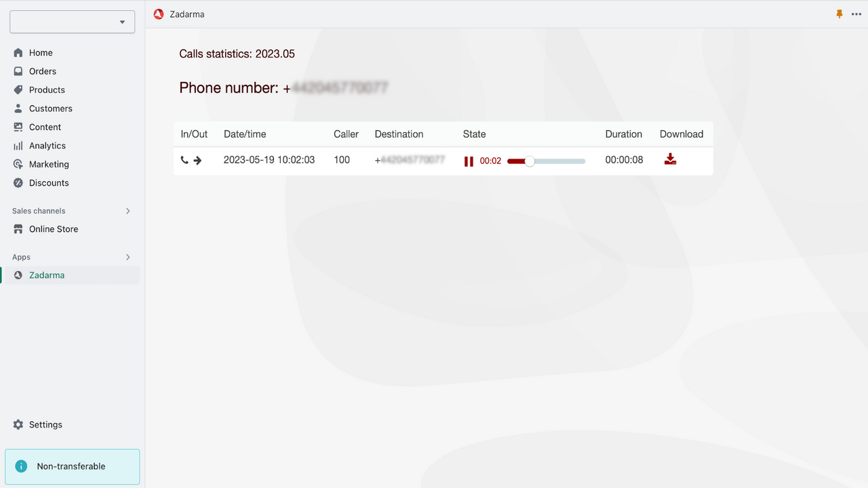This screenshot has width=868, height=488.
Task: Click the Customers person icon
Action: pyautogui.click(x=18, y=108)
